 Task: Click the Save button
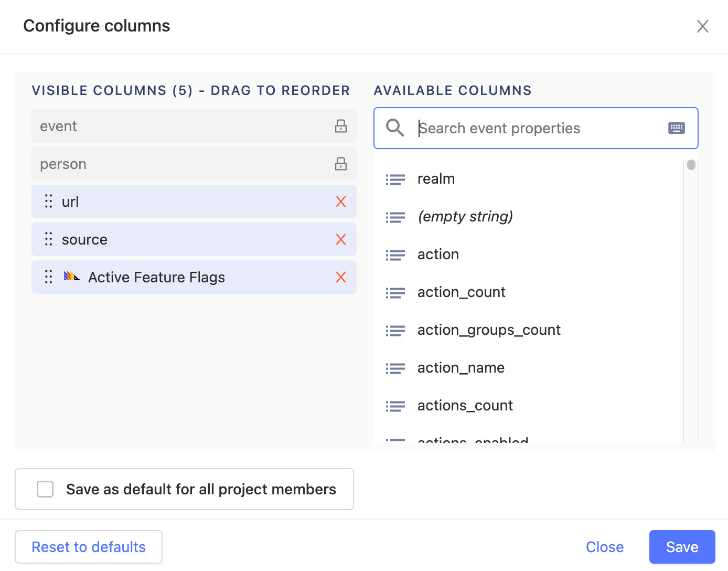click(682, 546)
